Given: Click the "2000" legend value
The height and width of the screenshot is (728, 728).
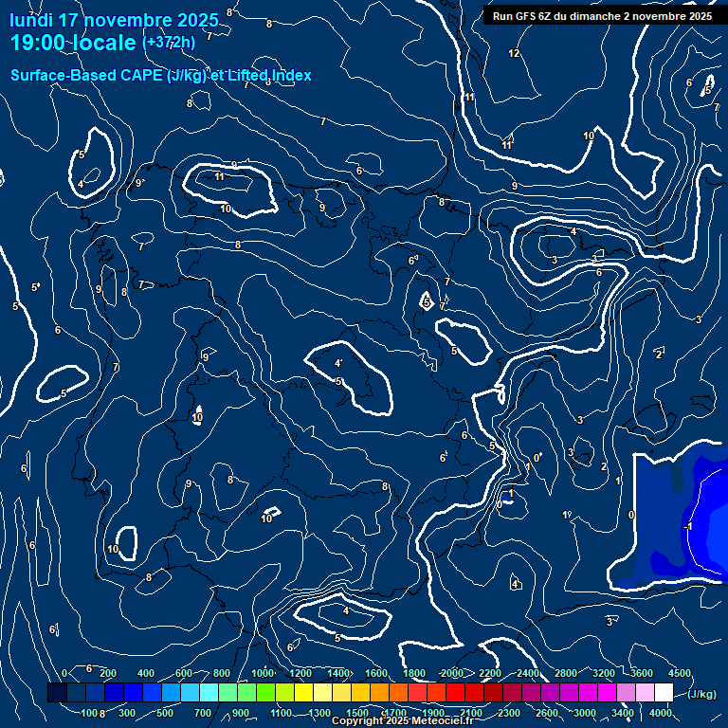Looking at the screenshot, I should pos(452,673).
